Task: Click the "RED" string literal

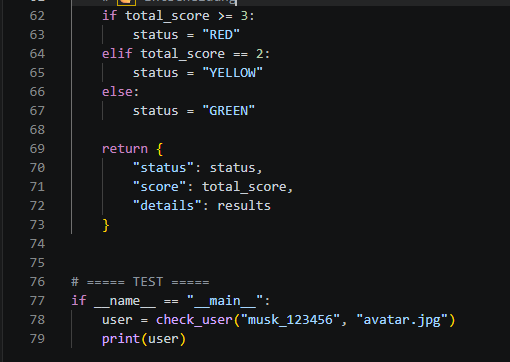Action: click(221, 35)
